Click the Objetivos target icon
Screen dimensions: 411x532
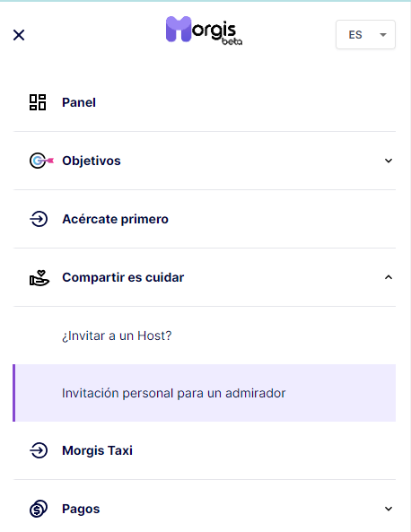41,161
